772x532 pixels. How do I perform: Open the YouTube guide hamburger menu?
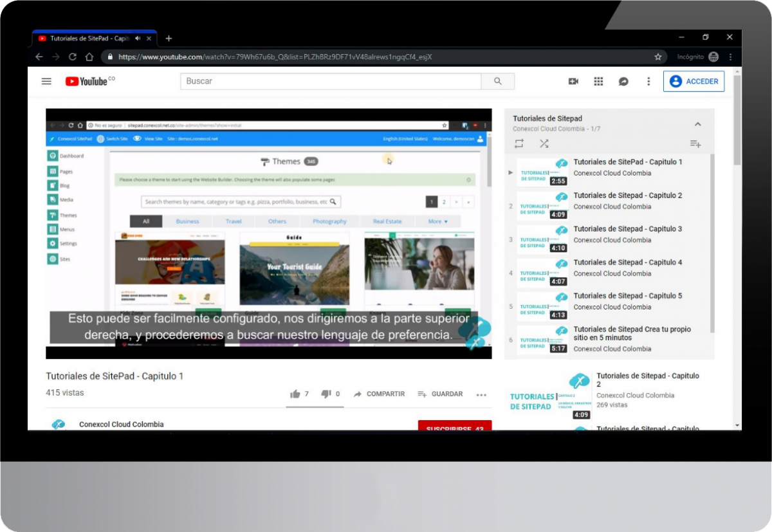[46, 81]
